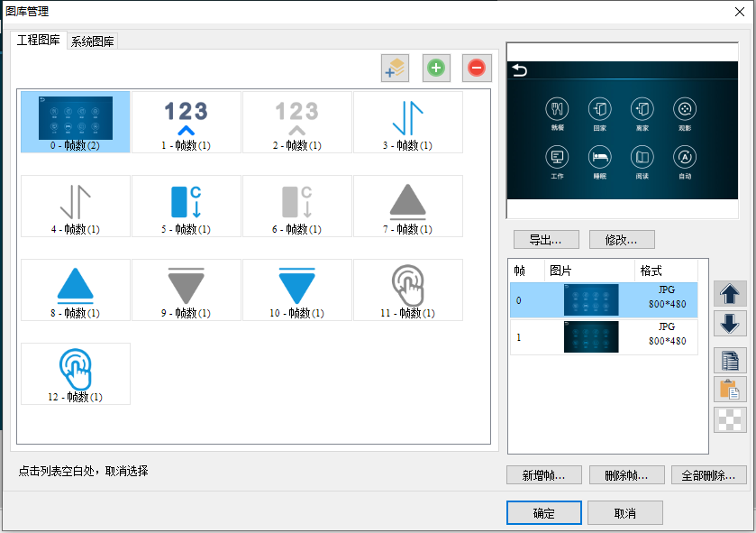
Task: Move frame down with down arrow
Action: coord(730,323)
